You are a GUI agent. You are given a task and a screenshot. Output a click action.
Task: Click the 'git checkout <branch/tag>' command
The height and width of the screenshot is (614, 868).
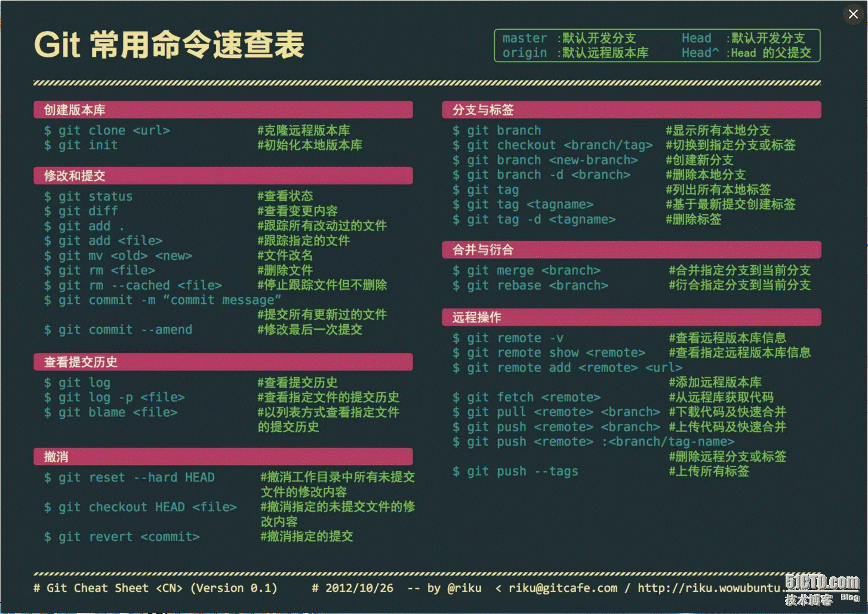[553, 145]
